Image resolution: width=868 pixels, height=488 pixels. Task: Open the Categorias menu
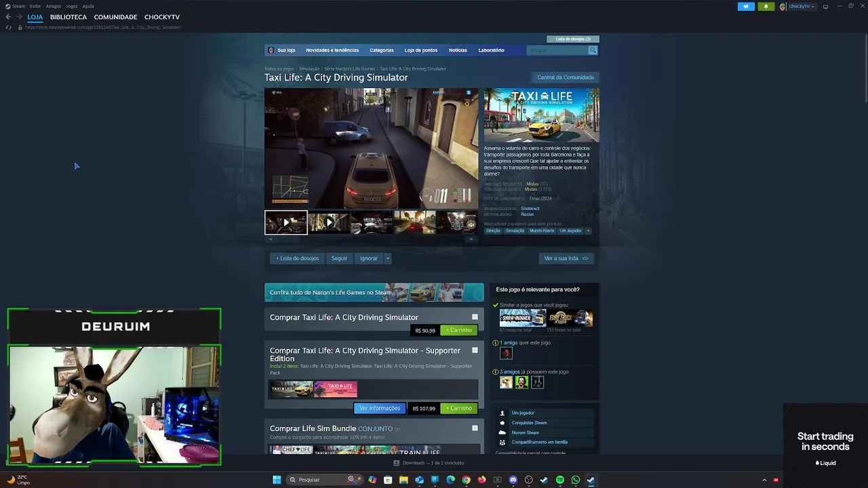click(382, 50)
